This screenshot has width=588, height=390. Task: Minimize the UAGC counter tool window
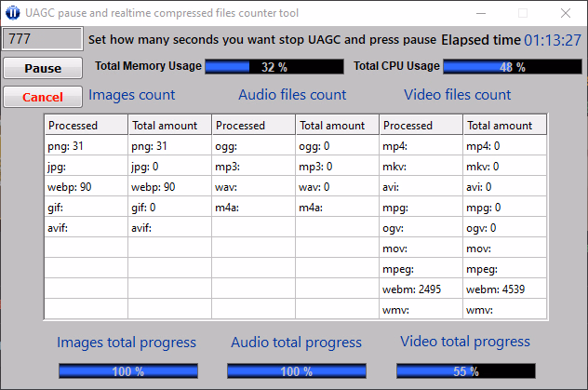[x=479, y=13]
